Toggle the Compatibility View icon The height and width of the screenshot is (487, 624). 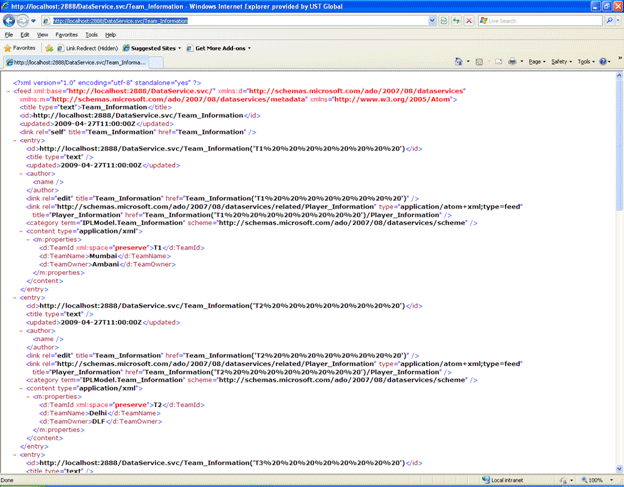[x=444, y=21]
